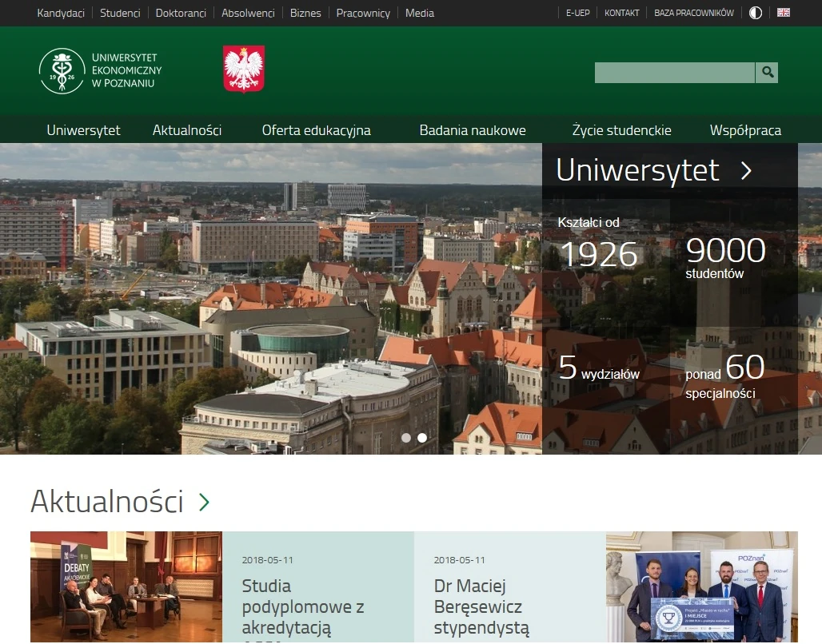The width and height of the screenshot is (822, 644).
Task: Open the Badania naukowe menu
Action: click(473, 129)
